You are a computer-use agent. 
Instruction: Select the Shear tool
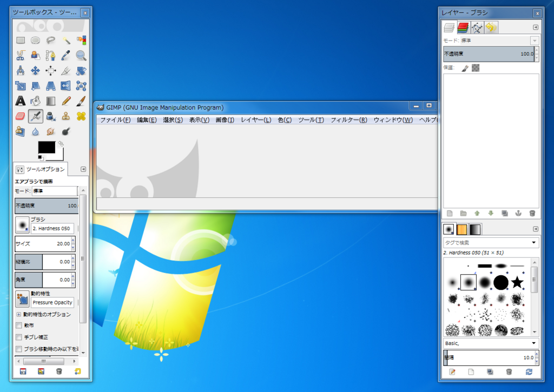pyautogui.click(x=35, y=86)
